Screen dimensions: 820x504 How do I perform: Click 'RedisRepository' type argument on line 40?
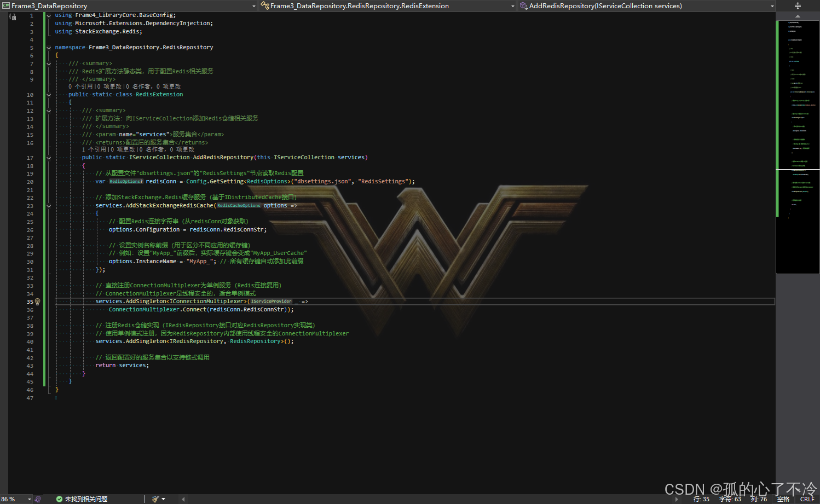255,341
